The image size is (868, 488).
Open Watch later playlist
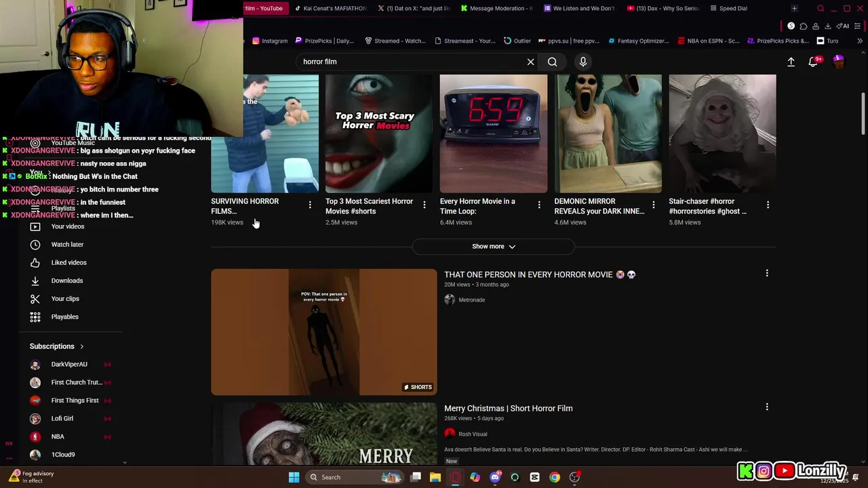click(68, 245)
